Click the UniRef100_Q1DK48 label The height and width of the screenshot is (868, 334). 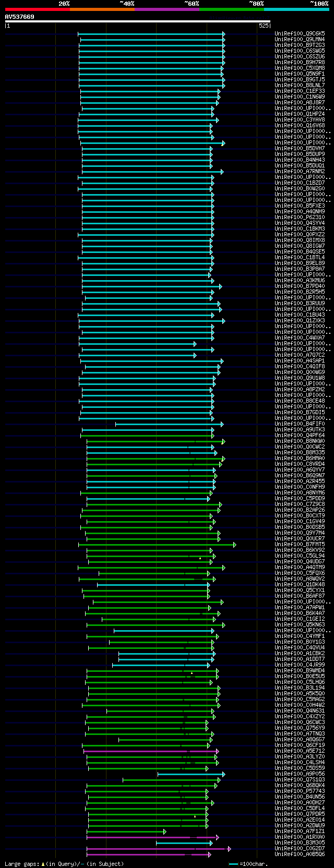[x=300, y=585]
